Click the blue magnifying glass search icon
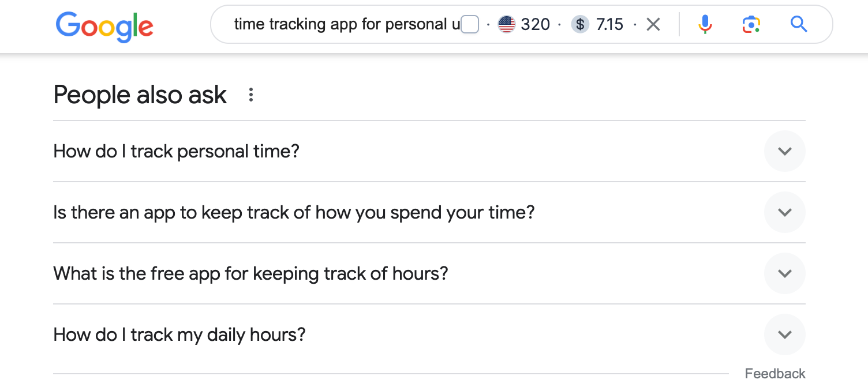Image resolution: width=868 pixels, height=391 pixels. coord(798,24)
